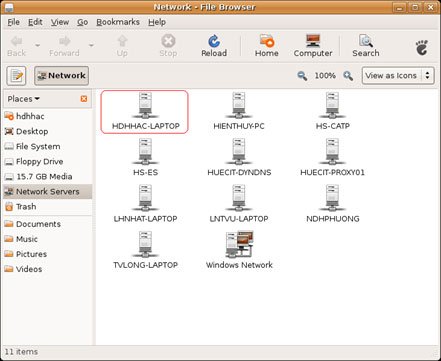Open Trash from the sidebar

47,207
